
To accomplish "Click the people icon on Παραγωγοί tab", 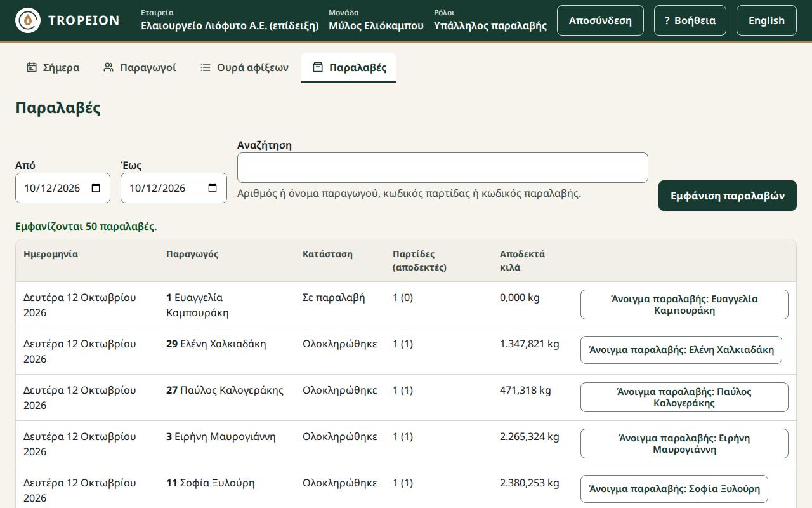I will point(108,67).
